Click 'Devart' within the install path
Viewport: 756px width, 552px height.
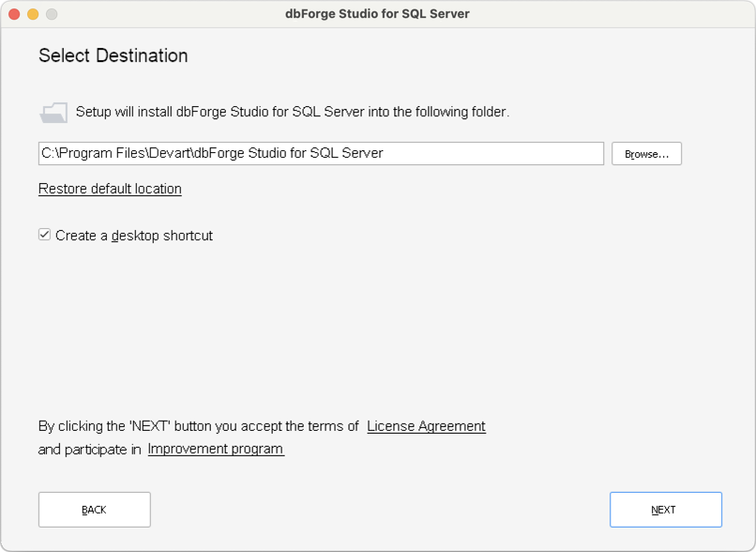pyautogui.click(x=169, y=153)
